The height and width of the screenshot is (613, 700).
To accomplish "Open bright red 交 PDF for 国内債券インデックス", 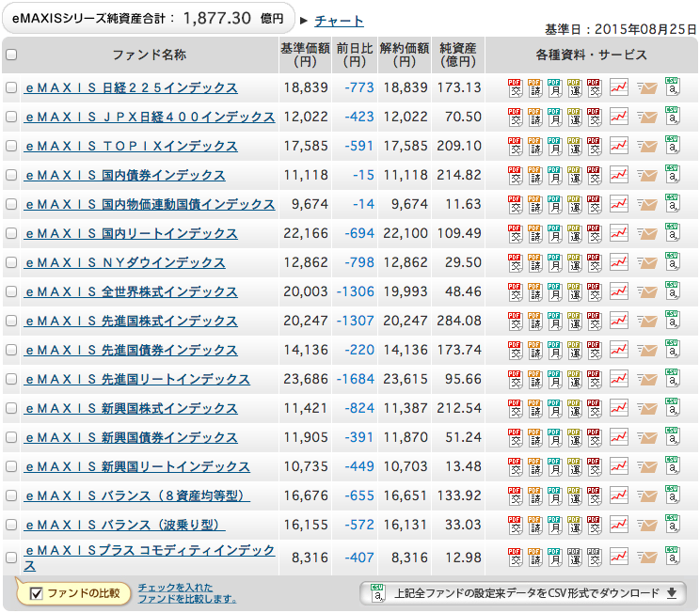I will tap(515, 175).
